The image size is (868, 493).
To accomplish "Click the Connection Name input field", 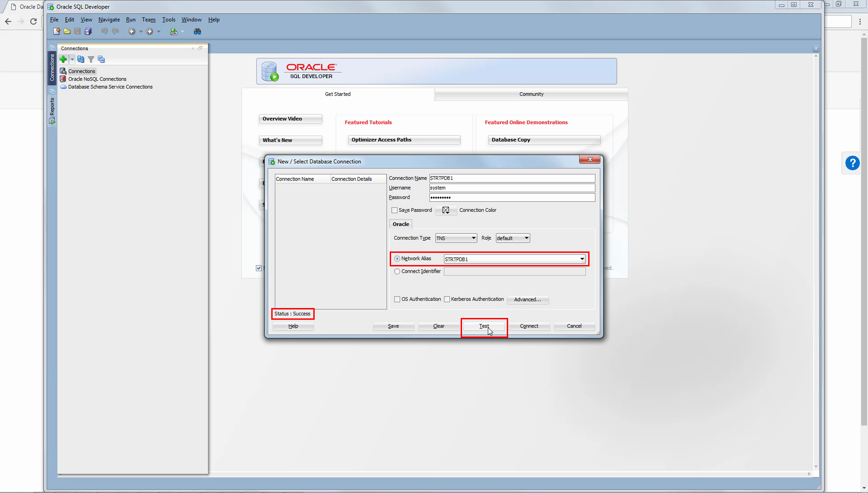I will pos(512,178).
